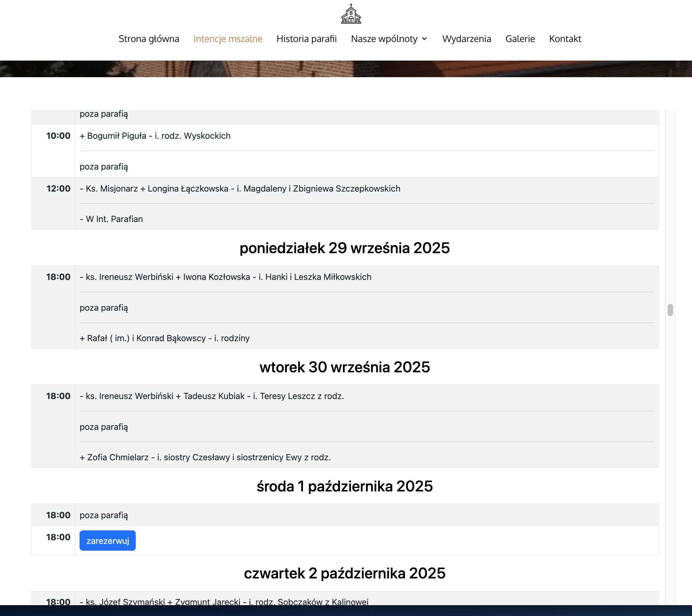Open Wydarzenia page
692x616 pixels.
coord(467,39)
